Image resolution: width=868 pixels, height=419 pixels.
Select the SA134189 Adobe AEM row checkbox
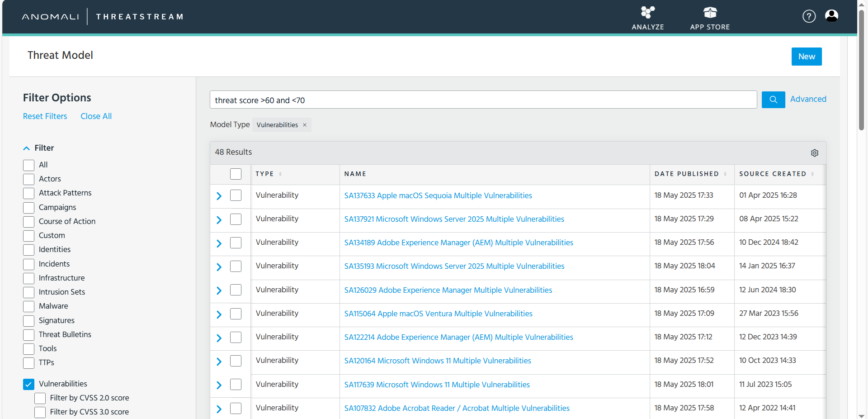(x=236, y=243)
